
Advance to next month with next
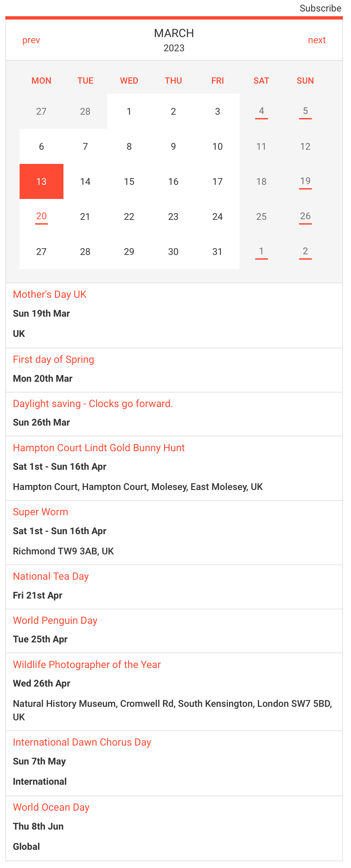coord(317,40)
